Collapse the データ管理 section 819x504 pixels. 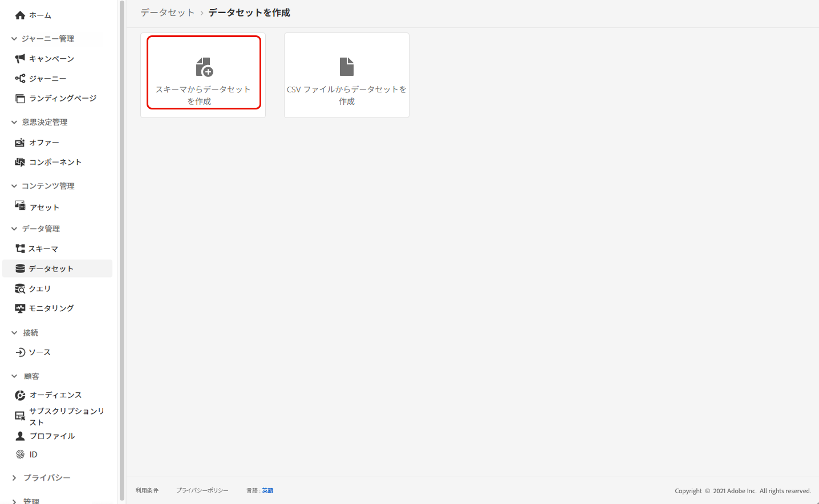tap(14, 229)
